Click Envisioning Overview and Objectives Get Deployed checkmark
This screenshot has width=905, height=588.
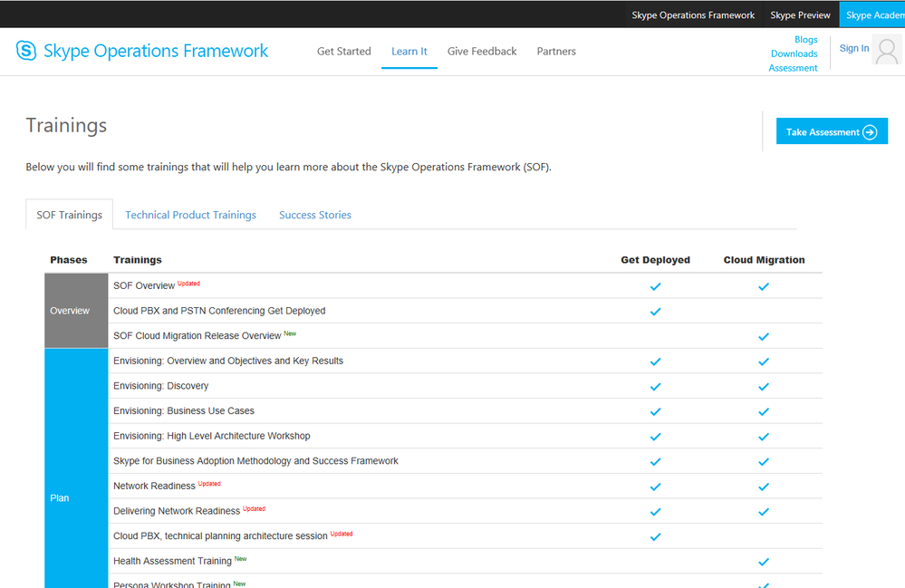655,361
